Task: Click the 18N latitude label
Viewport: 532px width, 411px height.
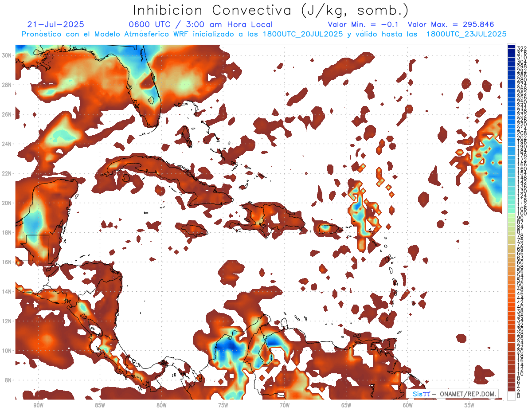Action: (x=7, y=232)
